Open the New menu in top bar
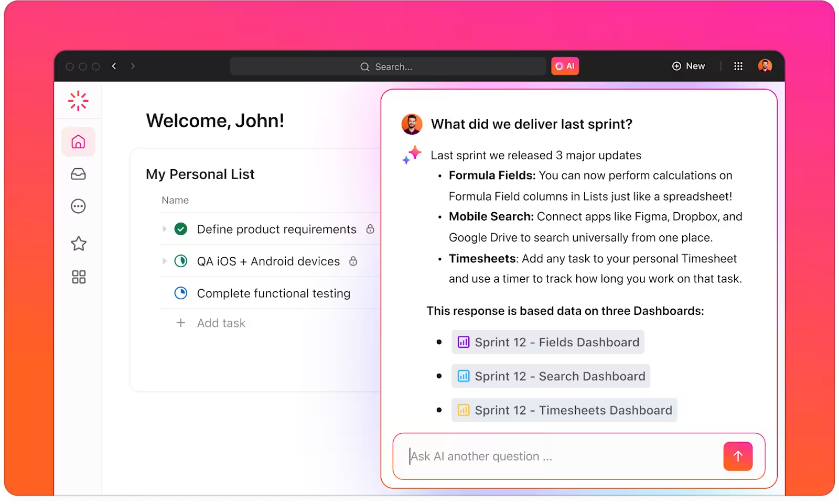The image size is (839, 504). 689,66
